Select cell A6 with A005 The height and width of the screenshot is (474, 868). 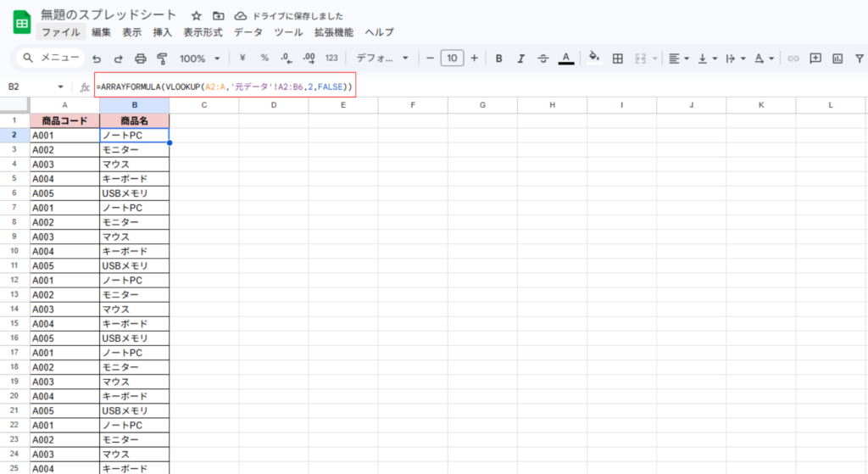[64, 193]
